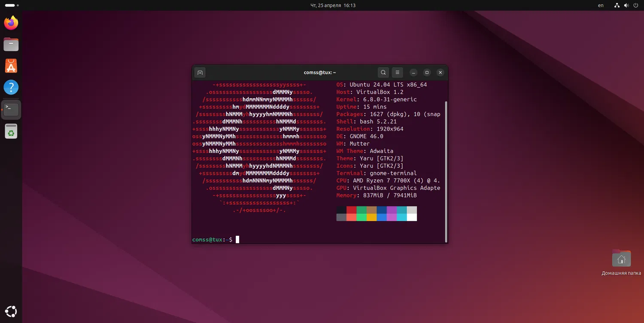Image resolution: width=644 pixels, height=323 pixels.
Task: Click the pure white palette block
Action: click(412, 217)
